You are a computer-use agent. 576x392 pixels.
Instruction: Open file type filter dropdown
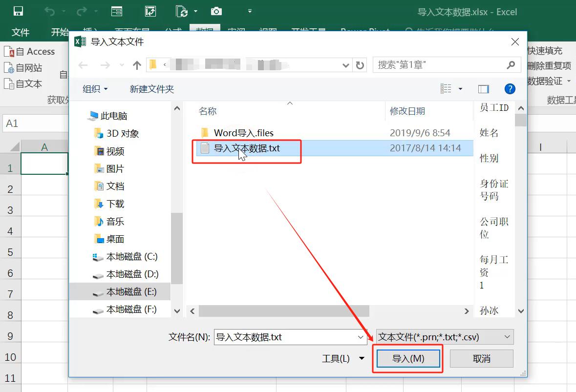click(x=445, y=337)
